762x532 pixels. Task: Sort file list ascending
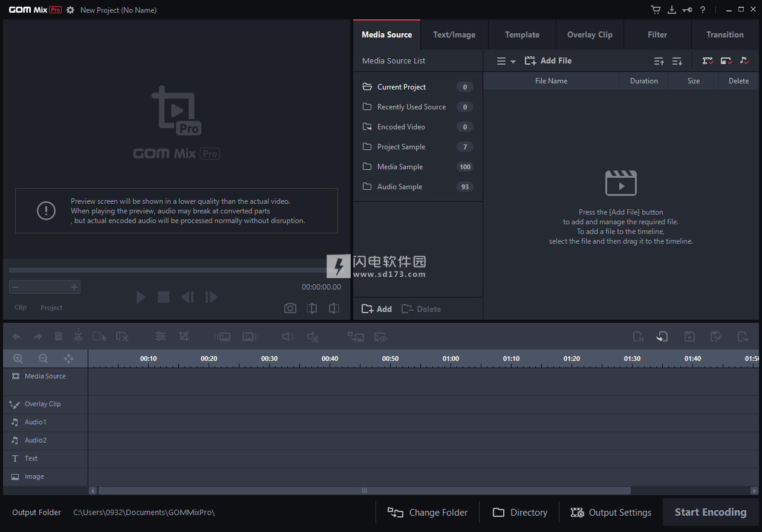(x=659, y=61)
